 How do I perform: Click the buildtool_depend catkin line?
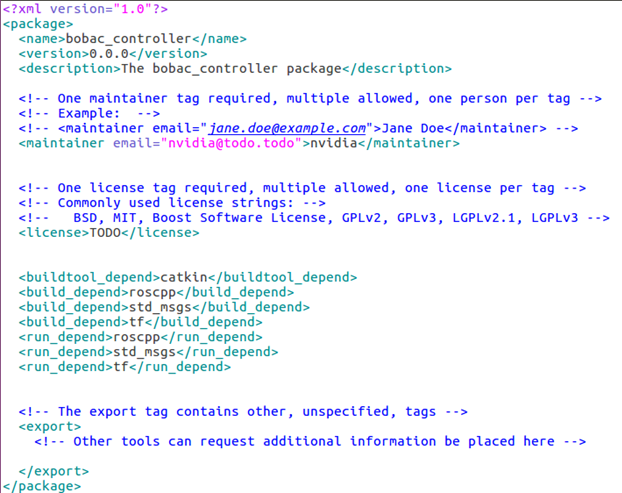(188, 277)
